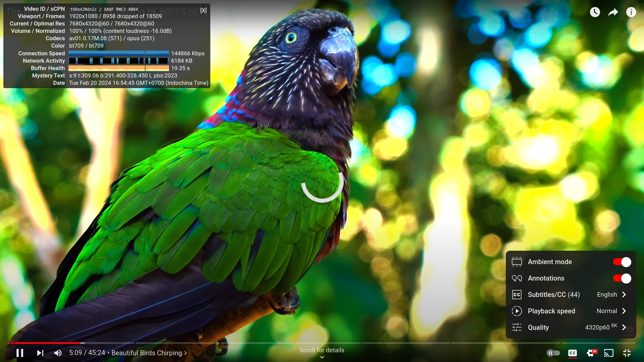The image size is (644, 362).
Task: Pause the video playback
Action: tap(20, 353)
